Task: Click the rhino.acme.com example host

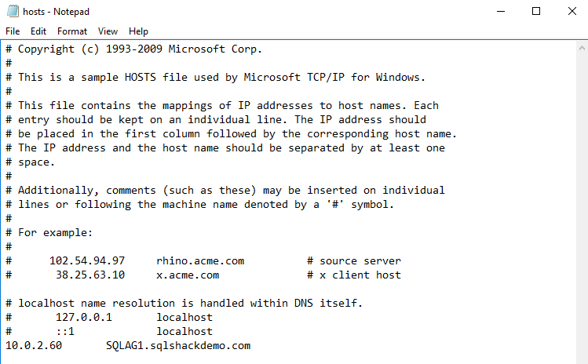Action: [200, 260]
